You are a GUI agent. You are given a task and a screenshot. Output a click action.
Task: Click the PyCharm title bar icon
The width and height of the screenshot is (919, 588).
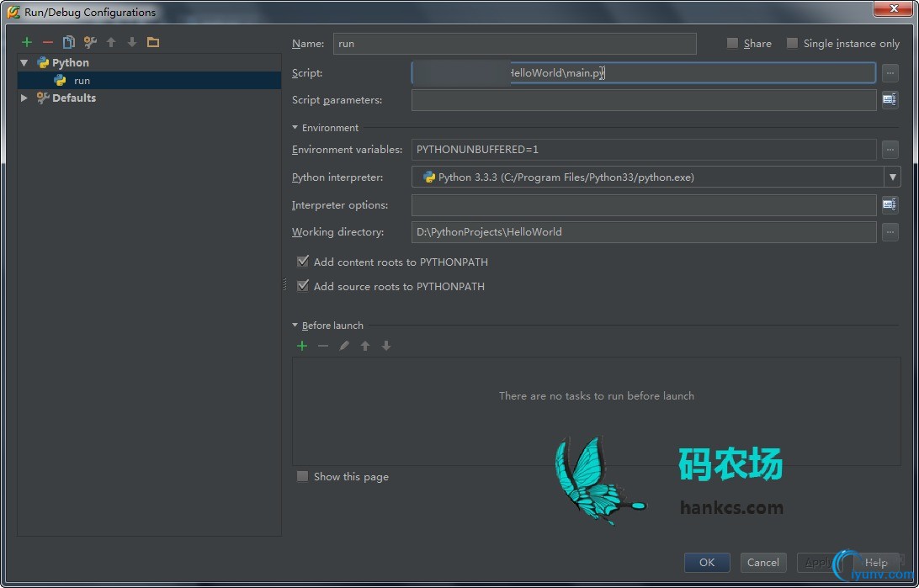coord(13,12)
